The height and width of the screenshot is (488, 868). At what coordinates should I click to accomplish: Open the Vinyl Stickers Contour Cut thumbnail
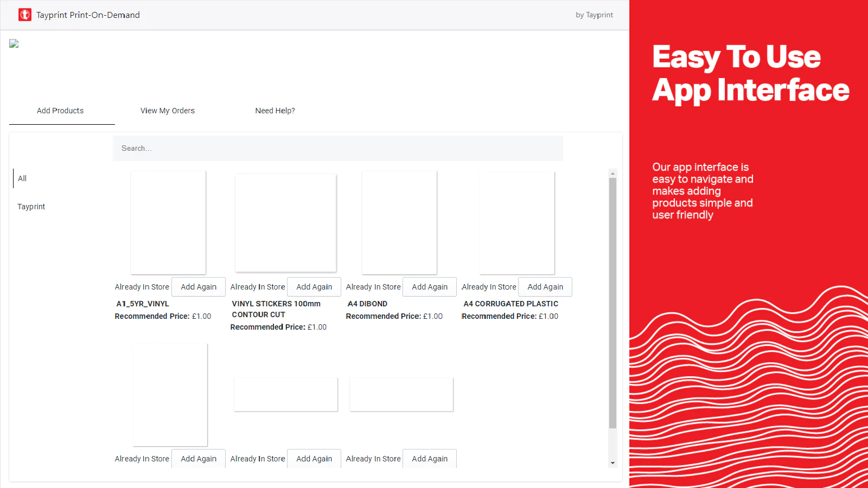286,223
